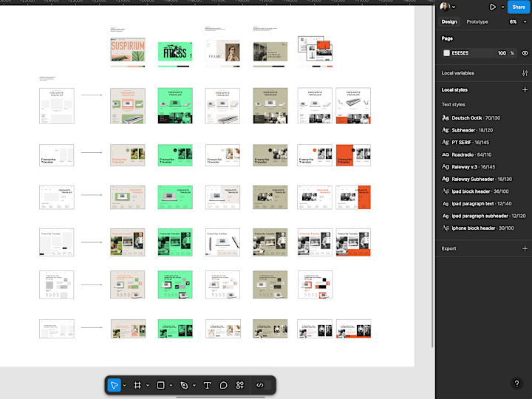Select the Frame tool
532x399 pixels.
137,385
